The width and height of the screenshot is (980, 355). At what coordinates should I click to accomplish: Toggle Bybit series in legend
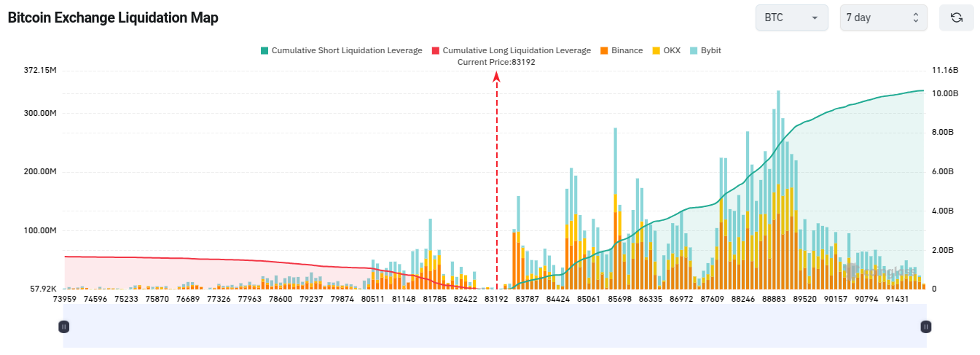(705, 50)
